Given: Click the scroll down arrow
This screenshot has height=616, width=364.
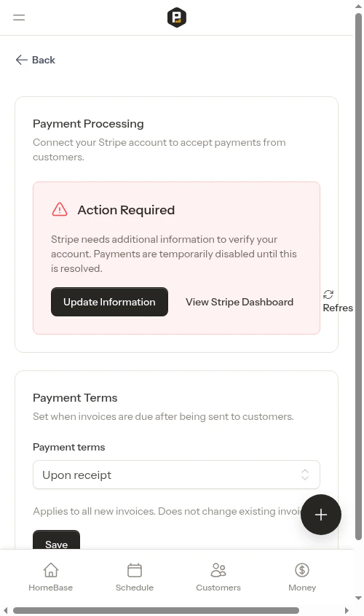Looking at the screenshot, I should click(x=358, y=598).
